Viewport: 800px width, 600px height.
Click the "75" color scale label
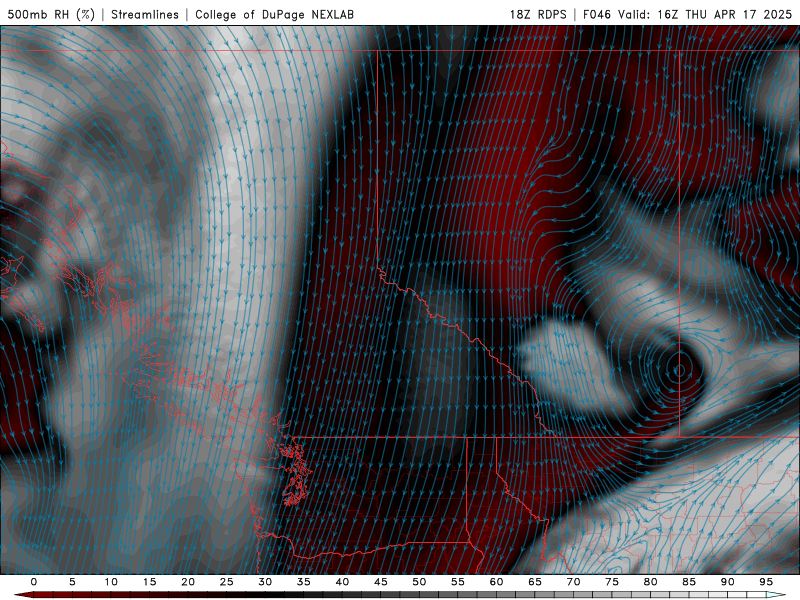click(612, 582)
